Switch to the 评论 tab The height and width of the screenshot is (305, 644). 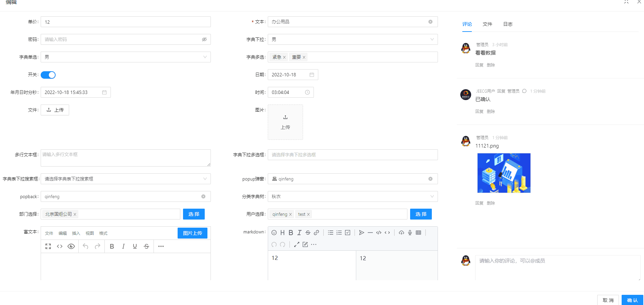tap(467, 24)
